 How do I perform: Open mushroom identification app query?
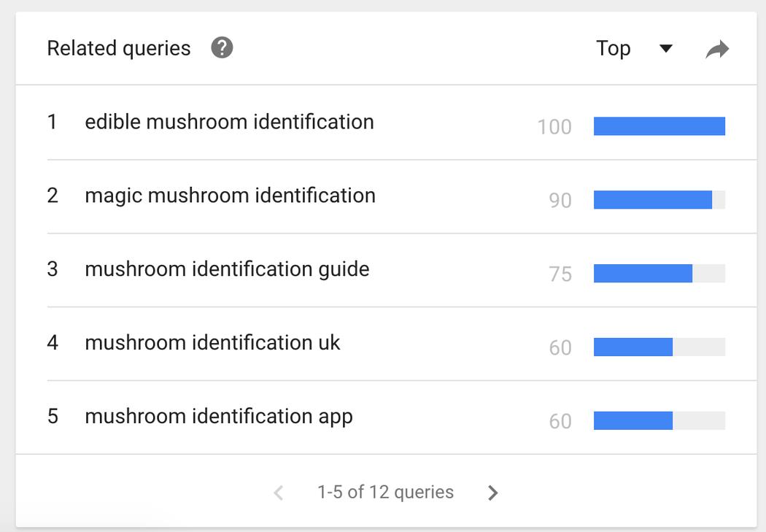219,417
